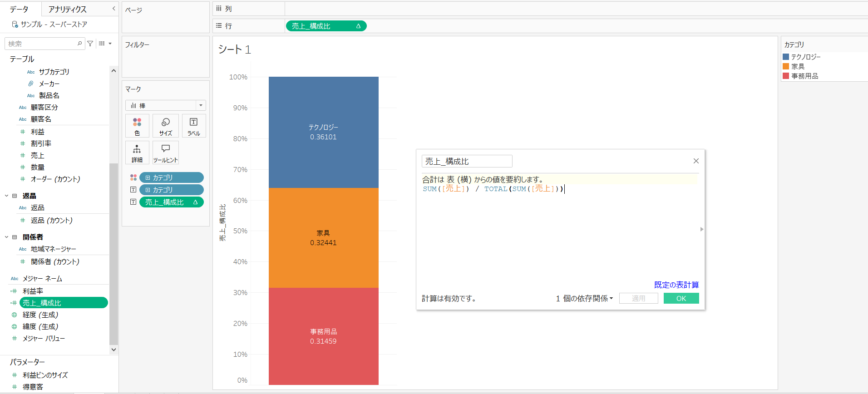Screen dimensions: 868x394
Task: Click the calculation name field 売上_構成比
Action: pyautogui.click(x=467, y=161)
